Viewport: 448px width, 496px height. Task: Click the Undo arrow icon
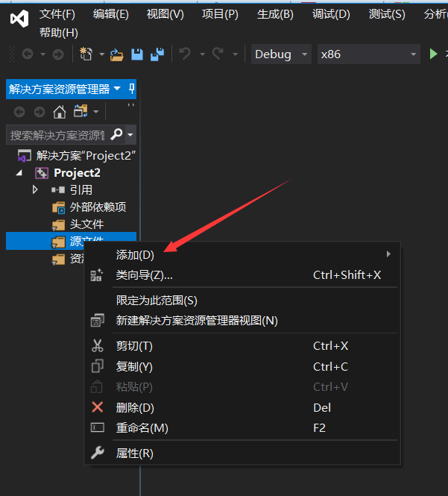click(184, 54)
